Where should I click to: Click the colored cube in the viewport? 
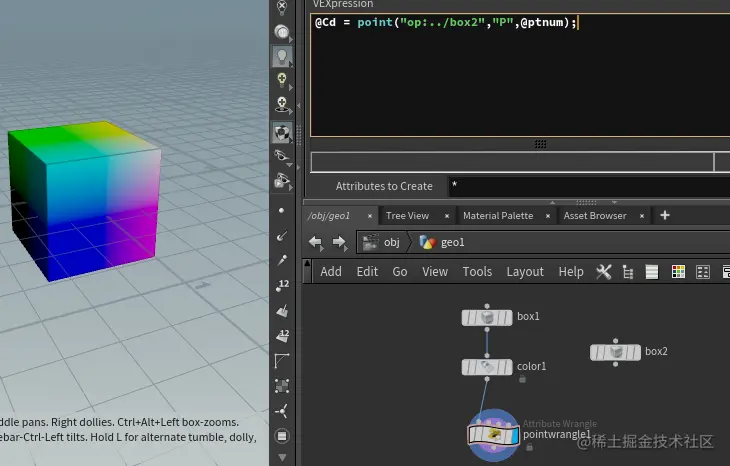click(x=85, y=200)
